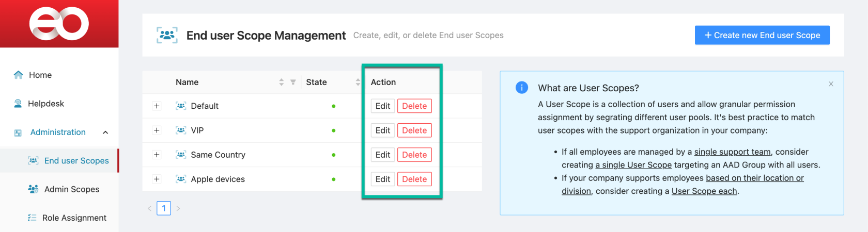Delete the VIP scope

tap(414, 130)
